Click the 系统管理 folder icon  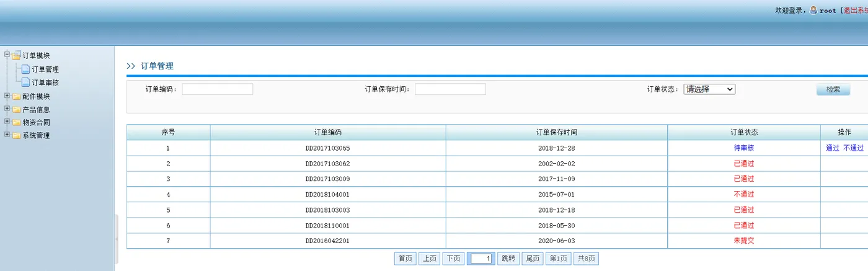(x=16, y=135)
